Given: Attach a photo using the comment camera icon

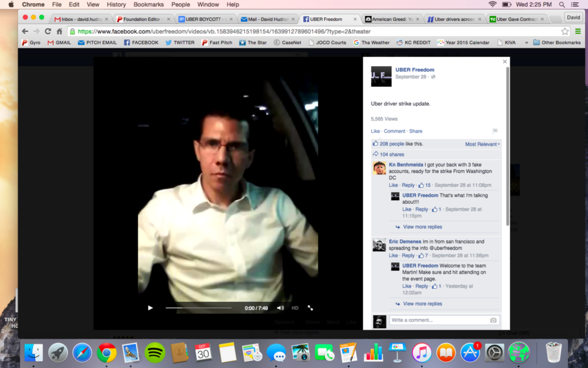Looking at the screenshot, I should (493, 320).
